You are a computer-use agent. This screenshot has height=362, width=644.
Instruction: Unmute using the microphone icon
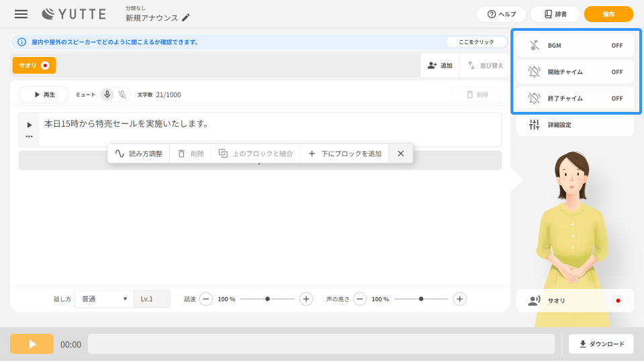[x=107, y=95]
